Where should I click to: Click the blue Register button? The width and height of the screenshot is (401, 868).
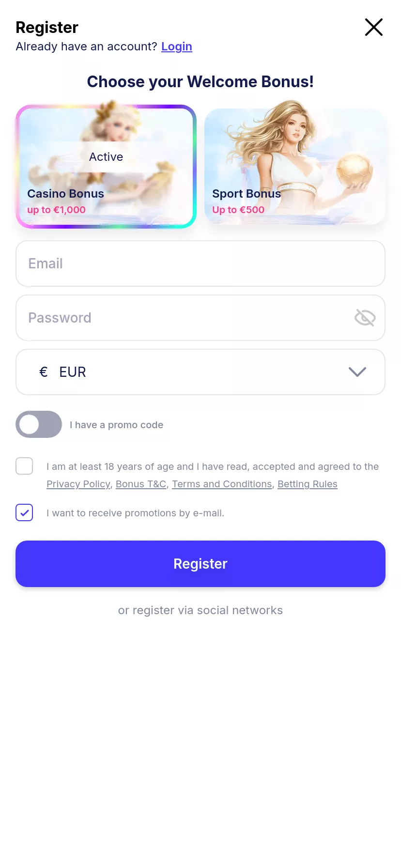200,564
